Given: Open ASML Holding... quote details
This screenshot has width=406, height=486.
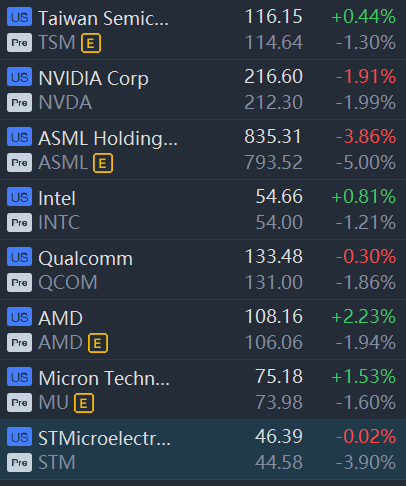Looking at the screenshot, I should point(203,150).
